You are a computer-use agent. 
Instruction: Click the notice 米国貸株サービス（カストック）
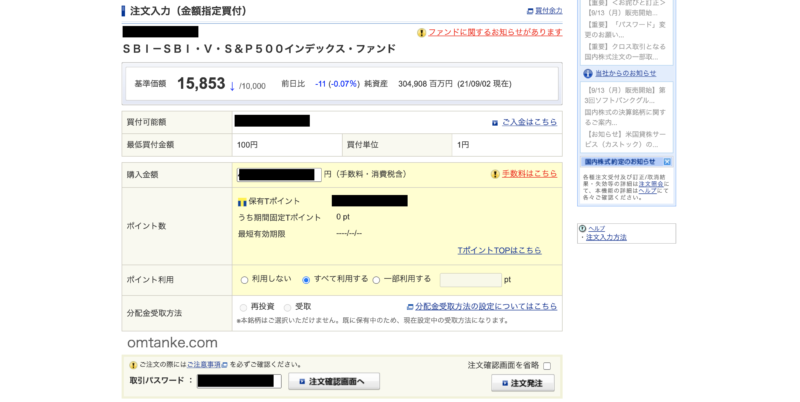click(x=625, y=139)
